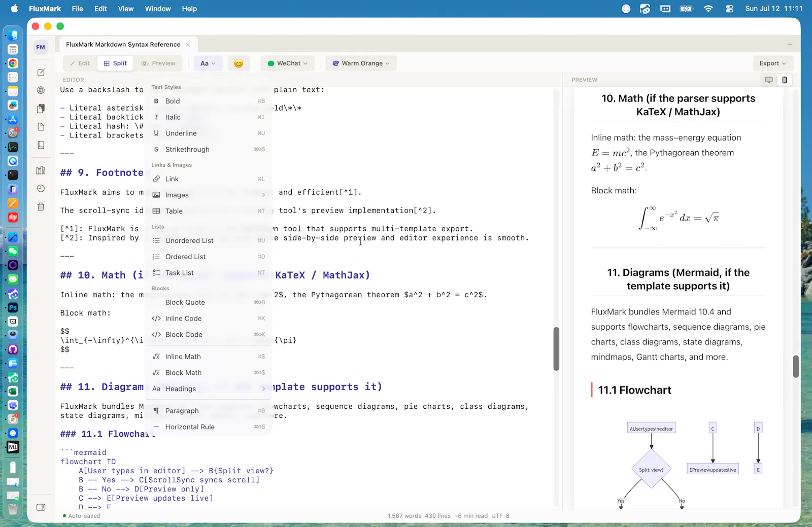Insert a Table from the menu

click(209, 212)
